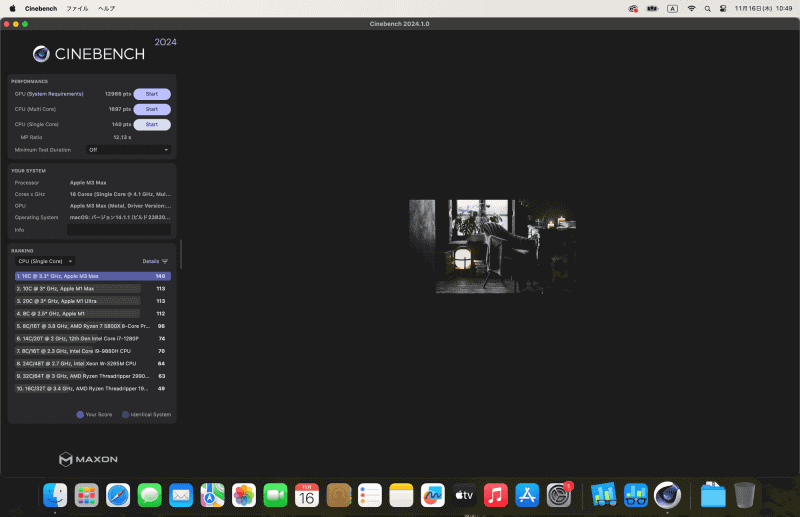Viewport: 800px width, 517px height.
Task: Open Messages from the Dock
Action: tap(149, 495)
